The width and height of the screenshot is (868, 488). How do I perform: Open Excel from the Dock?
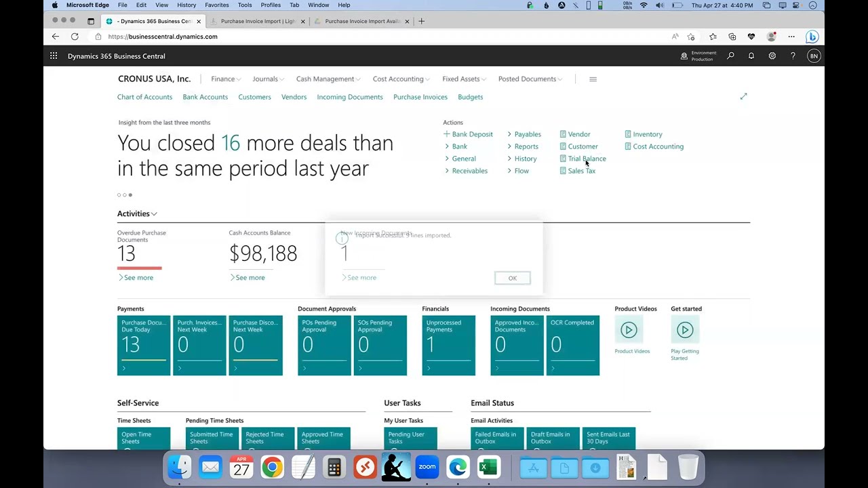pyautogui.click(x=488, y=467)
